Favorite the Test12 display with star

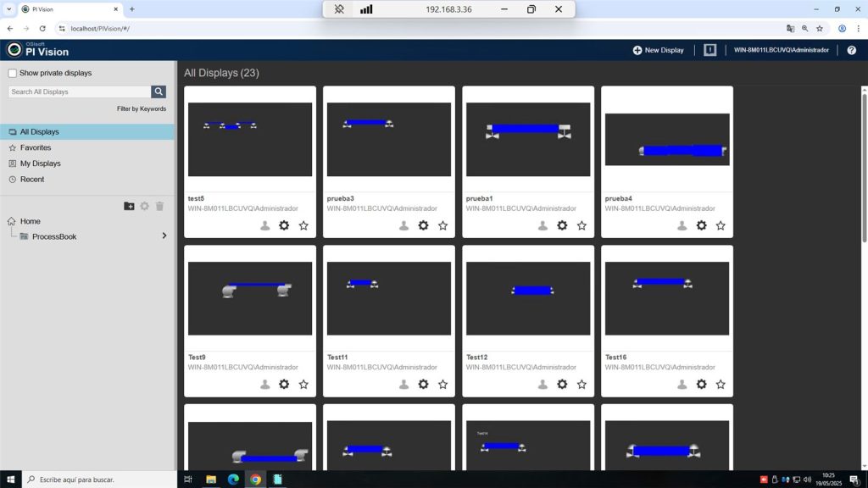pyautogui.click(x=581, y=384)
